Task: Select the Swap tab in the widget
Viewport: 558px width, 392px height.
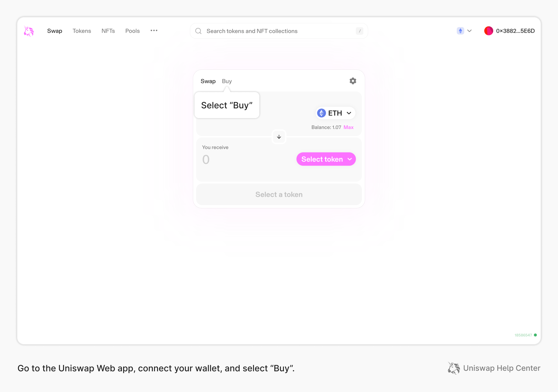Action: pyautogui.click(x=208, y=81)
